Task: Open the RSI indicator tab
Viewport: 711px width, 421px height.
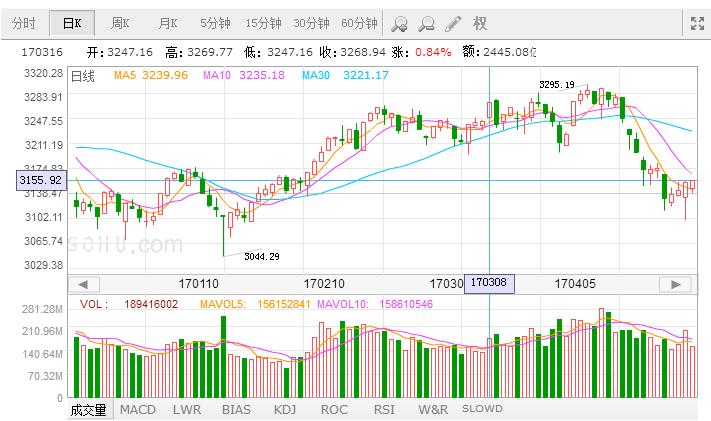Action: (x=383, y=409)
